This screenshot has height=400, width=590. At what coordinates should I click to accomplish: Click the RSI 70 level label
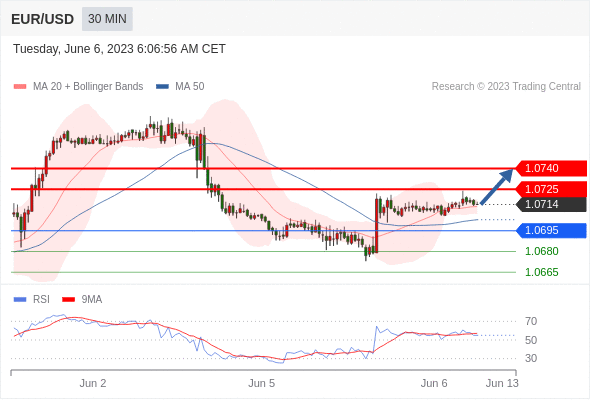[x=531, y=321]
